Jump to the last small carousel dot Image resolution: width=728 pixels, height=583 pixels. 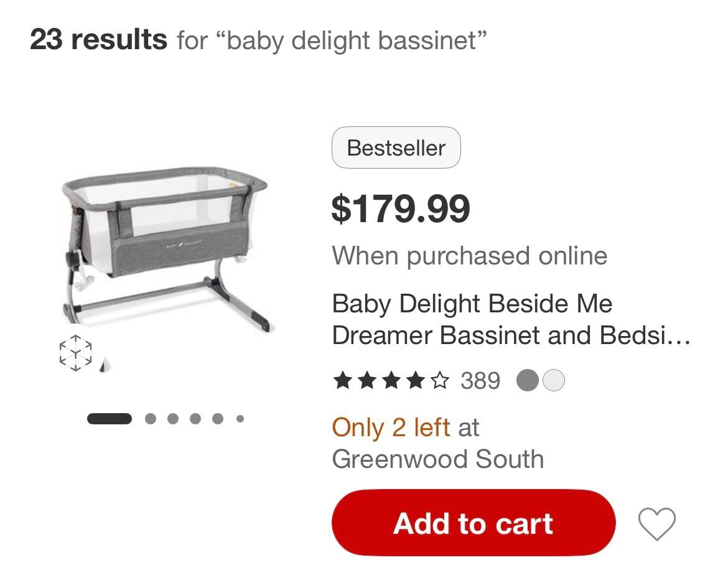pos(240,419)
